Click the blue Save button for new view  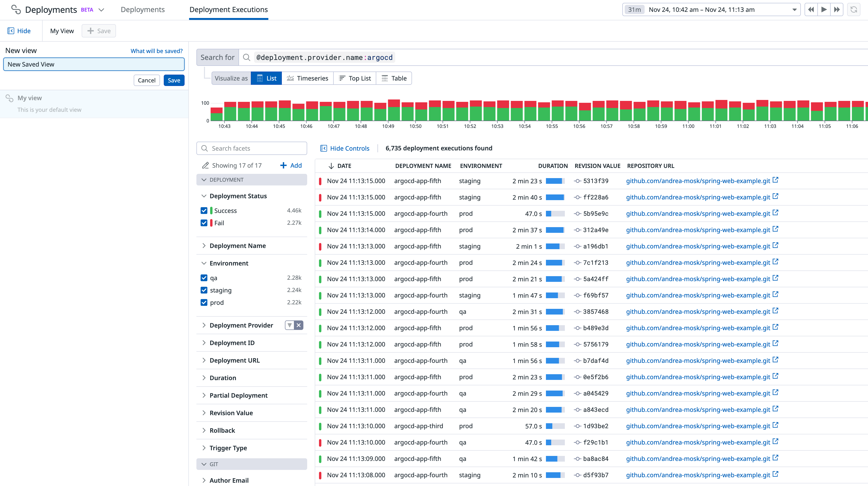pyautogui.click(x=174, y=80)
